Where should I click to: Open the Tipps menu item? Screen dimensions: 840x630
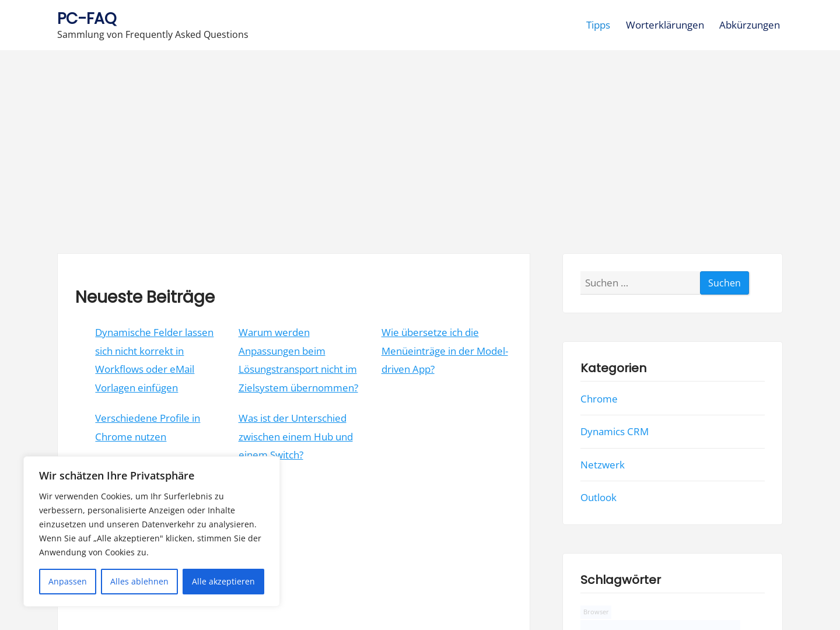(x=598, y=25)
